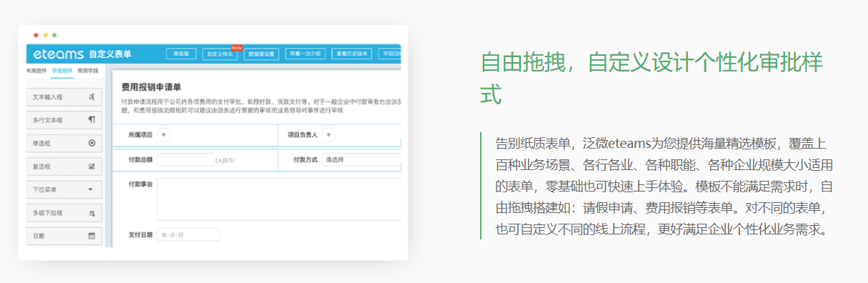This screenshot has width=868, height=283.
Task: Open 数据源设置
Action: [x=261, y=54]
